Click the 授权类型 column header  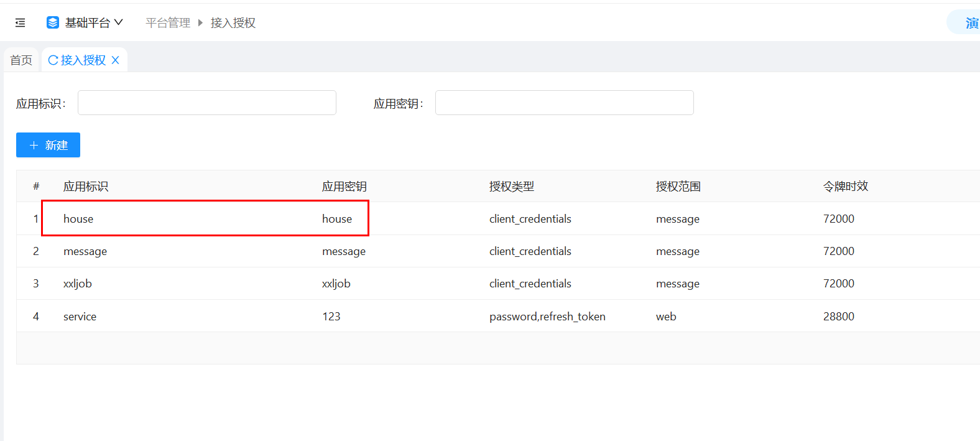tap(511, 187)
